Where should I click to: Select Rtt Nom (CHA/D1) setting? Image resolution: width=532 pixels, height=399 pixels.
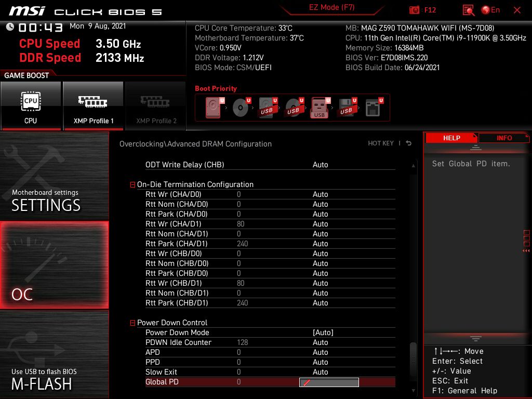270,234
